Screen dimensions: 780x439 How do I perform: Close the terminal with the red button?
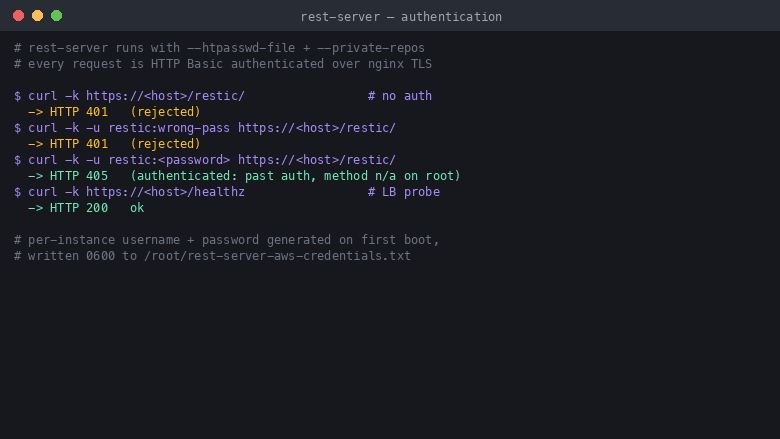pos(18,16)
